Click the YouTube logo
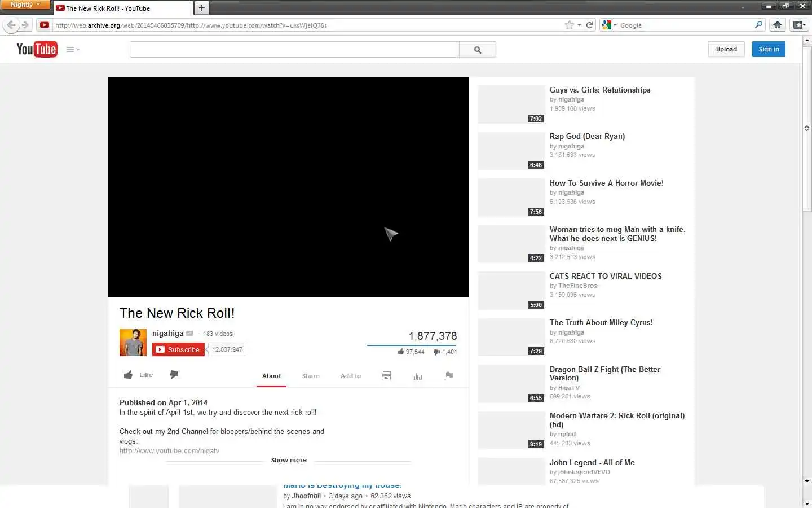Screen dimensions: 812x508 (x=37, y=49)
